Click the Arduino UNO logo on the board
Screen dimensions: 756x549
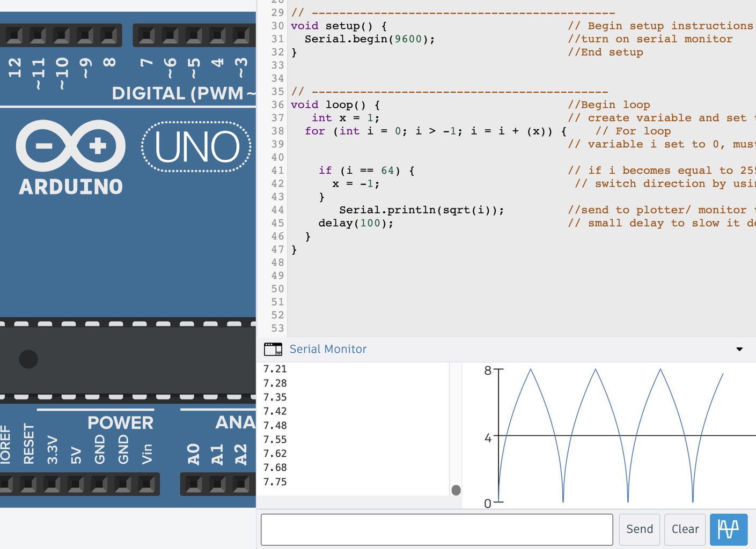pos(196,145)
